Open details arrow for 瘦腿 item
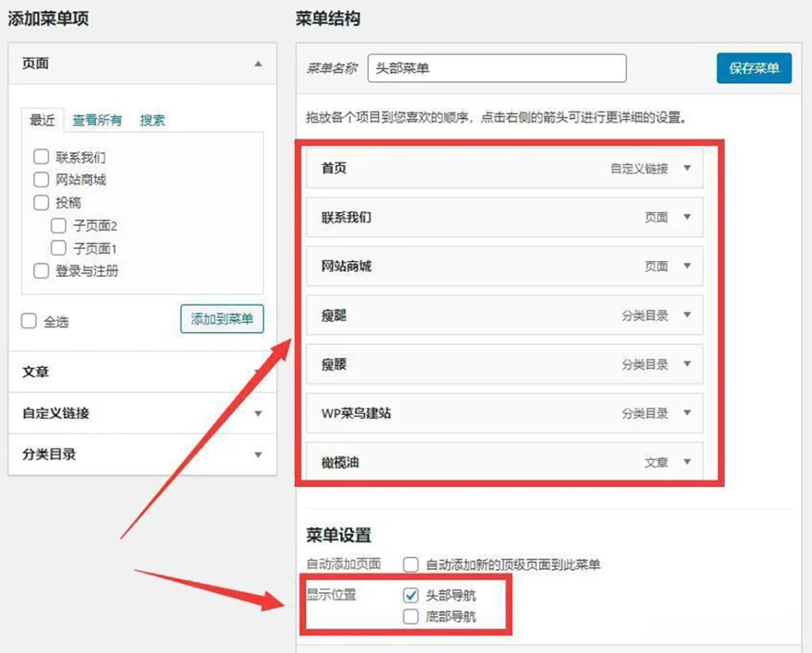 tap(687, 315)
